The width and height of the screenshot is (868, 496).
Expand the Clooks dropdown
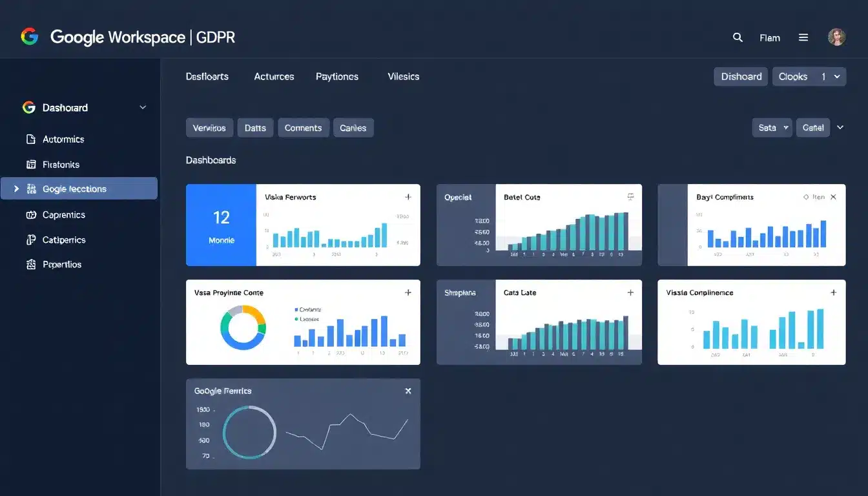[x=809, y=76]
